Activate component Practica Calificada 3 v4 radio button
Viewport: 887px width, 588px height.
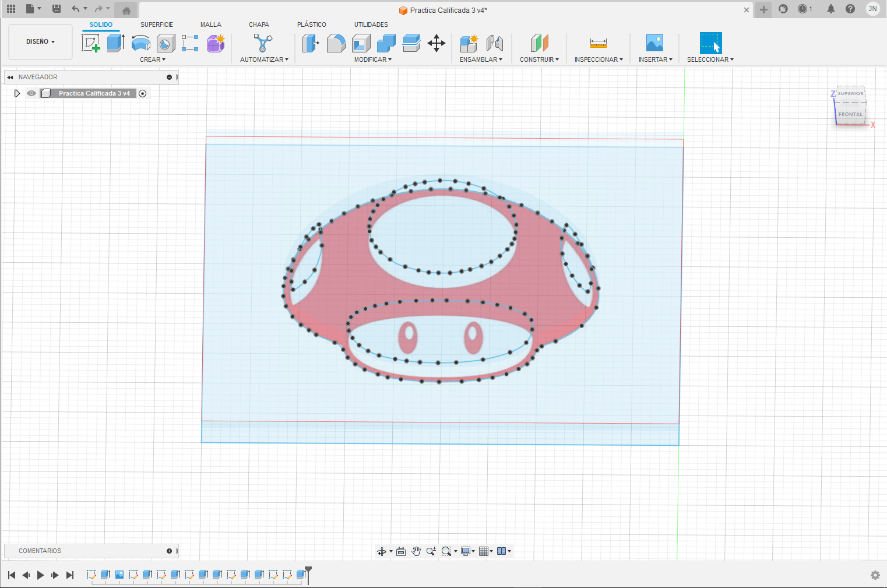[x=143, y=93]
